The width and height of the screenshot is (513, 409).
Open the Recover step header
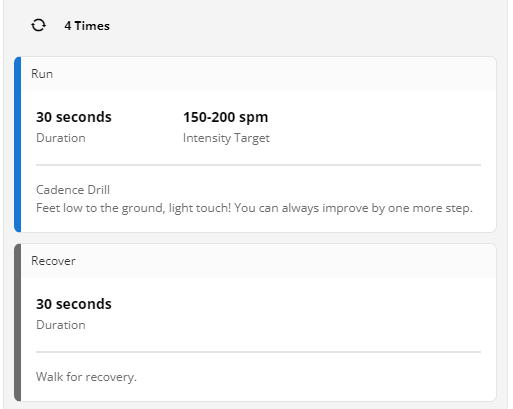(x=258, y=261)
